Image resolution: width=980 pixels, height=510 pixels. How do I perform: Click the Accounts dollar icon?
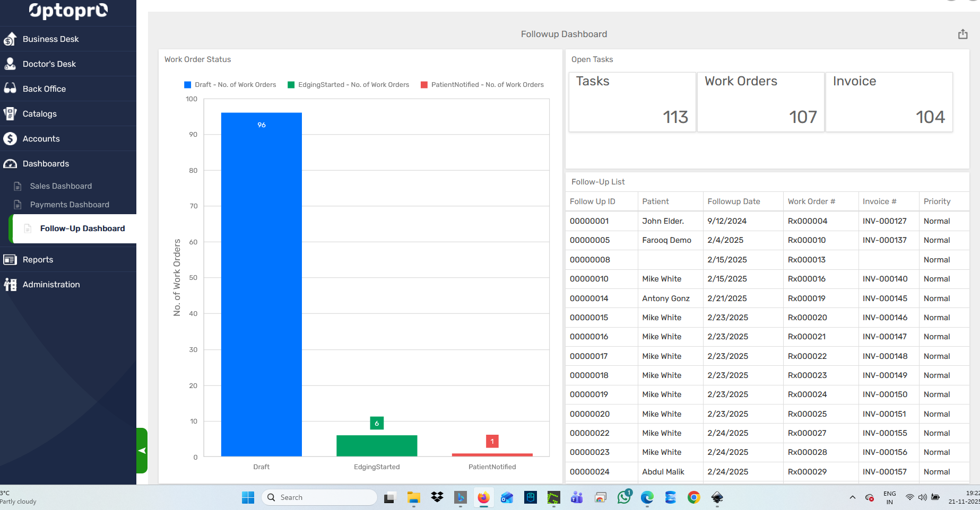tap(10, 138)
